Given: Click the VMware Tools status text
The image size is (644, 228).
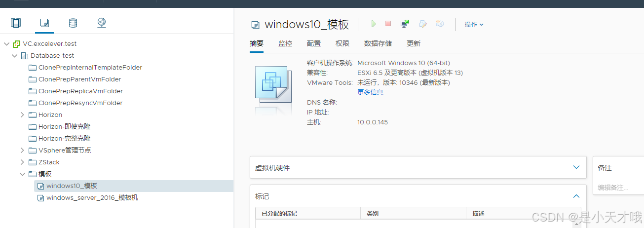Looking at the screenshot, I should tap(404, 82).
